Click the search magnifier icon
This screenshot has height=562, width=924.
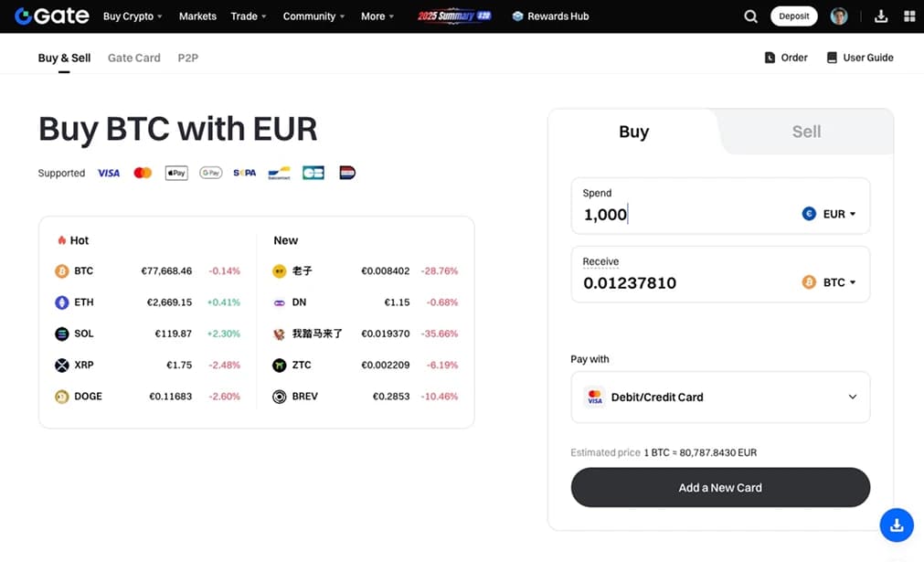750,16
